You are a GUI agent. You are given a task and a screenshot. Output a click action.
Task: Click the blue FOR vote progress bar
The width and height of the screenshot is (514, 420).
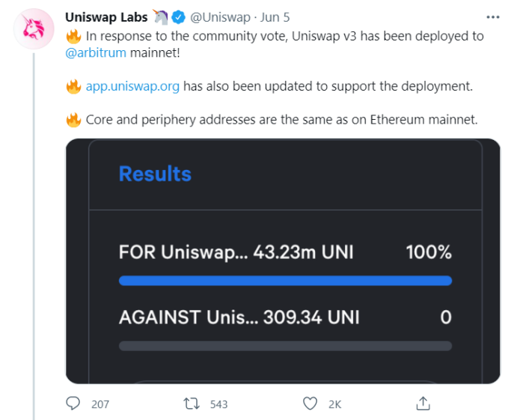(x=285, y=281)
